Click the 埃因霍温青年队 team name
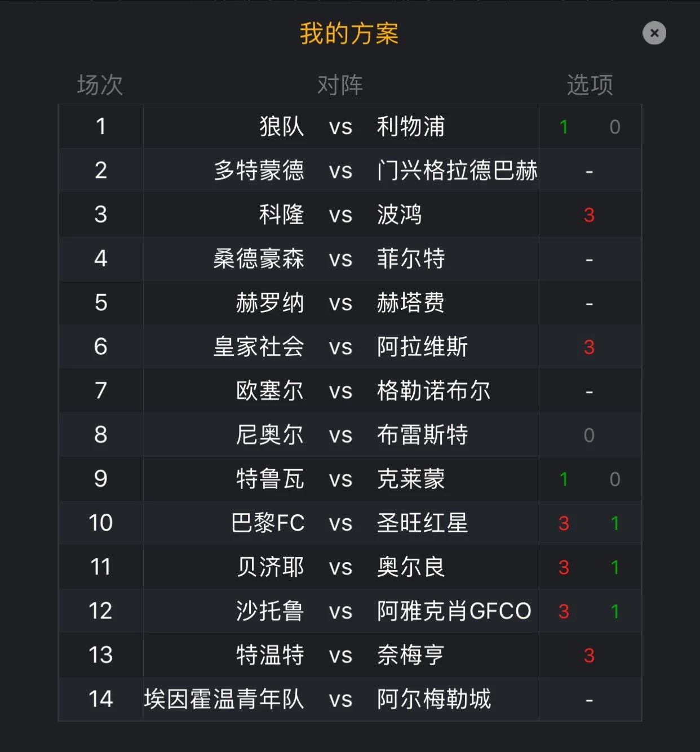 (224, 699)
